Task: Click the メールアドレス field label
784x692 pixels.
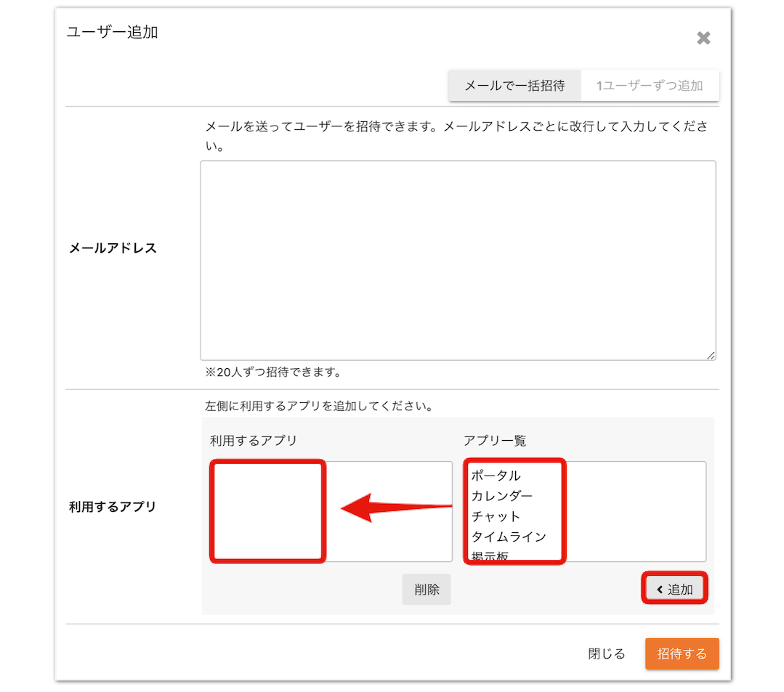Action: click(113, 248)
